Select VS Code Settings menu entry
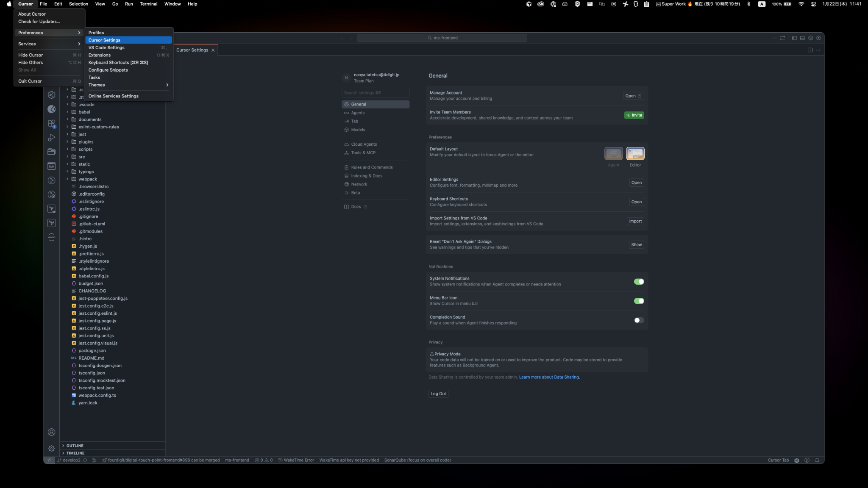The width and height of the screenshot is (868, 488). pos(129,48)
